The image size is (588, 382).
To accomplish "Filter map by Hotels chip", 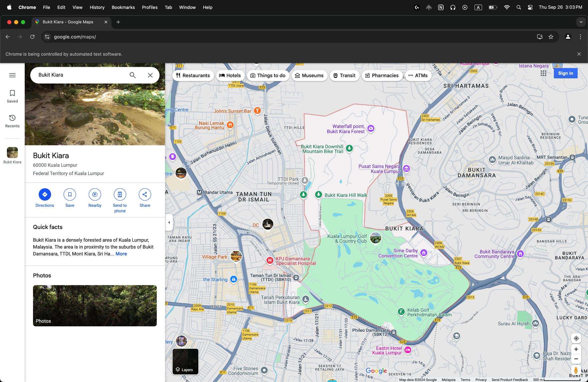I will (230, 75).
